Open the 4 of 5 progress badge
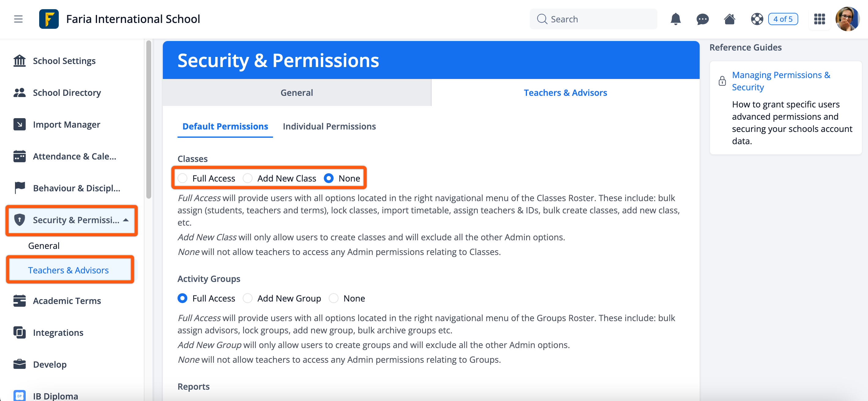This screenshot has width=868, height=401. click(783, 19)
